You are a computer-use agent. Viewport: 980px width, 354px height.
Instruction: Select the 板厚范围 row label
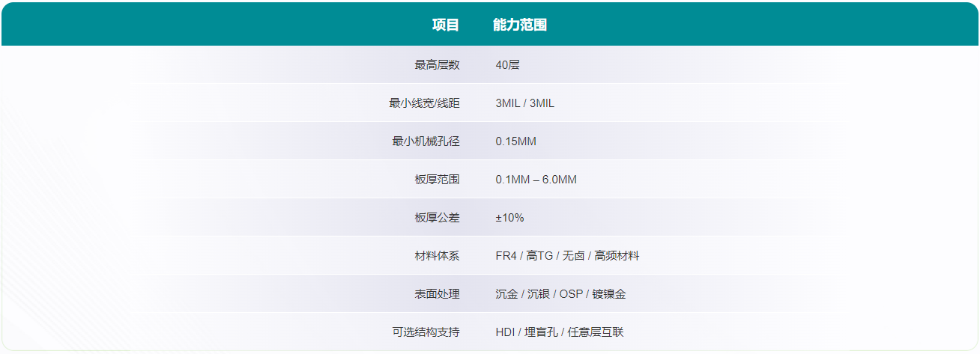point(437,180)
